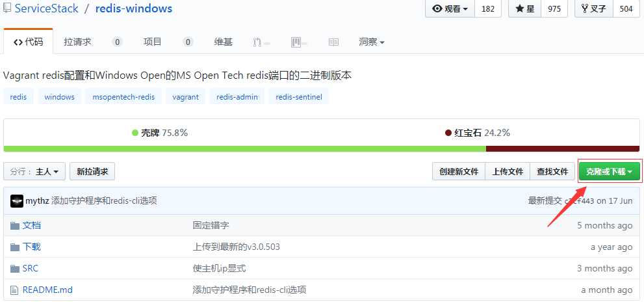Click README.md row commit message

click(x=250, y=290)
